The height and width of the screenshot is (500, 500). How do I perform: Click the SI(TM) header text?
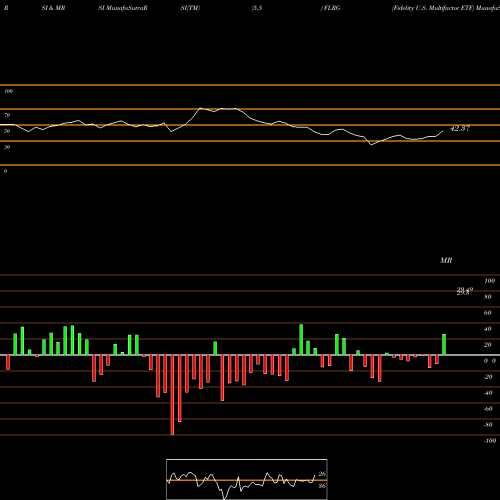click(x=190, y=8)
